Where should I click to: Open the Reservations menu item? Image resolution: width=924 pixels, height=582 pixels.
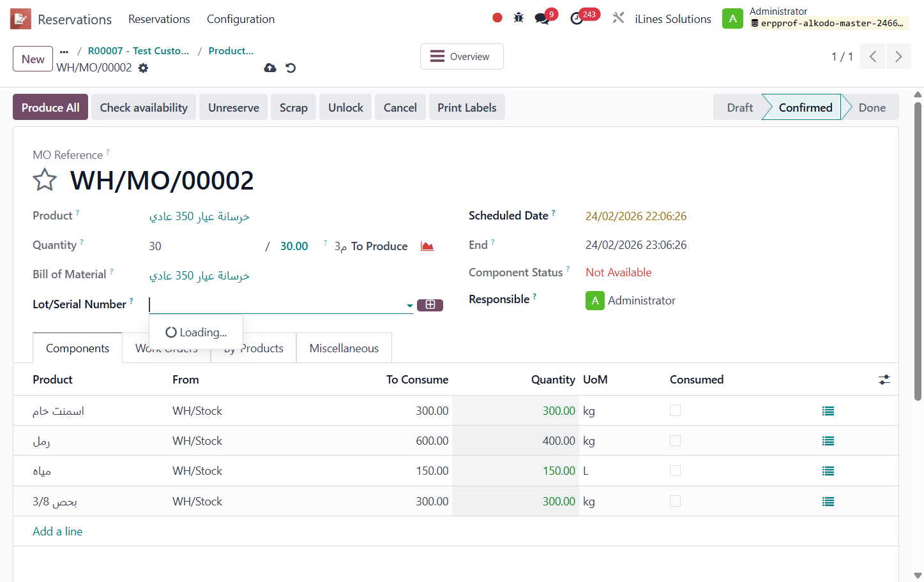pos(159,19)
